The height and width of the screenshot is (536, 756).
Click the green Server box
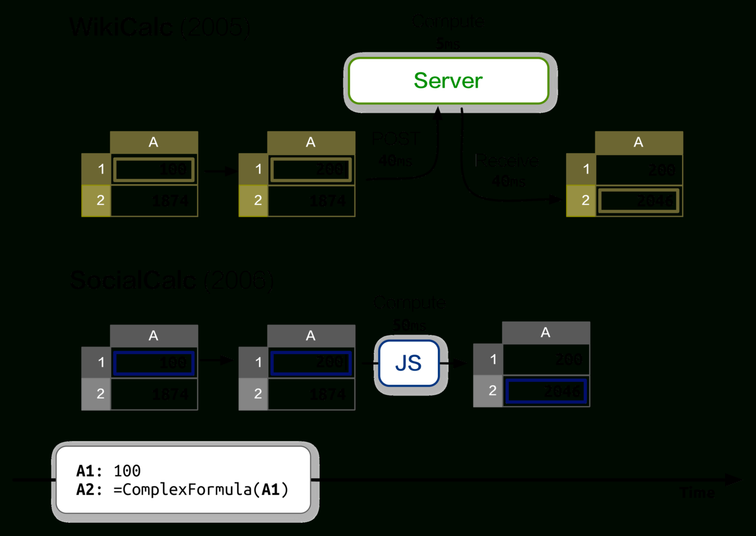tap(449, 81)
